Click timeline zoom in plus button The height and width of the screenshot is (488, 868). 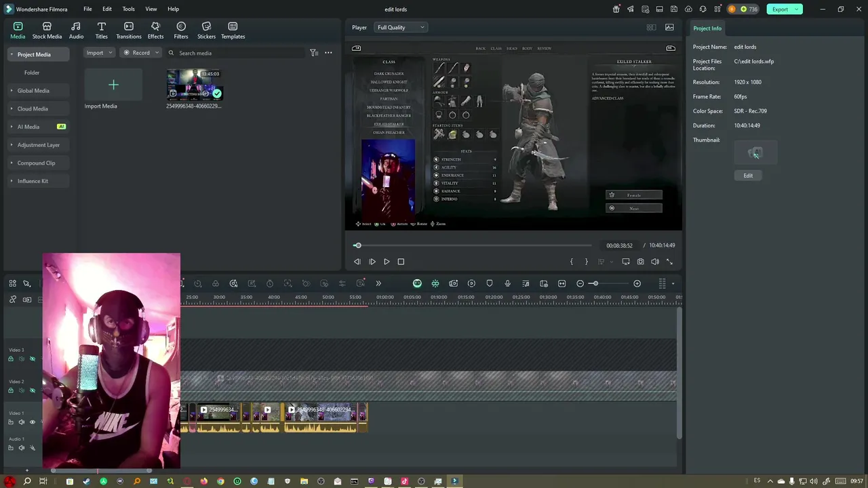[637, 283]
